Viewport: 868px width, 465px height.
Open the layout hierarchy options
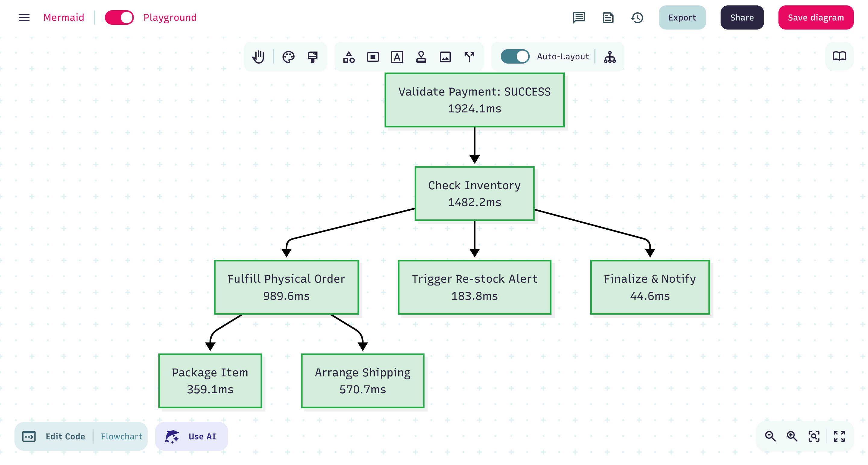(x=610, y=57)
